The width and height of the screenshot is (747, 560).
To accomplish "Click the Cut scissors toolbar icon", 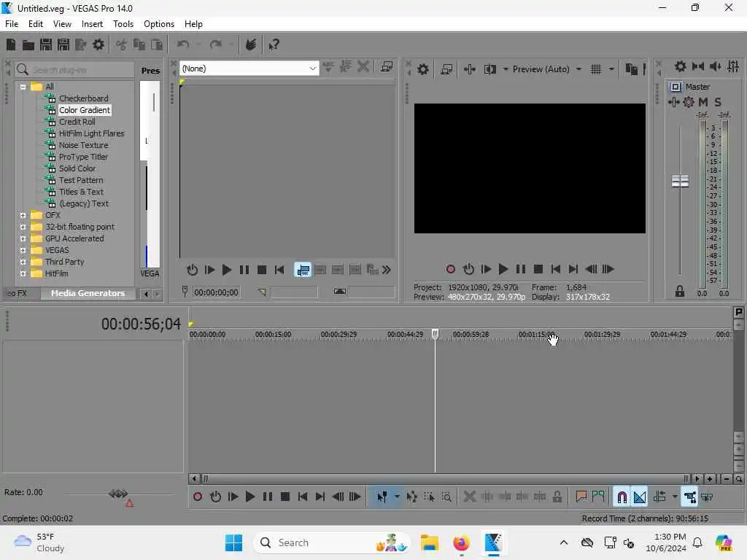I will [122, 44].
